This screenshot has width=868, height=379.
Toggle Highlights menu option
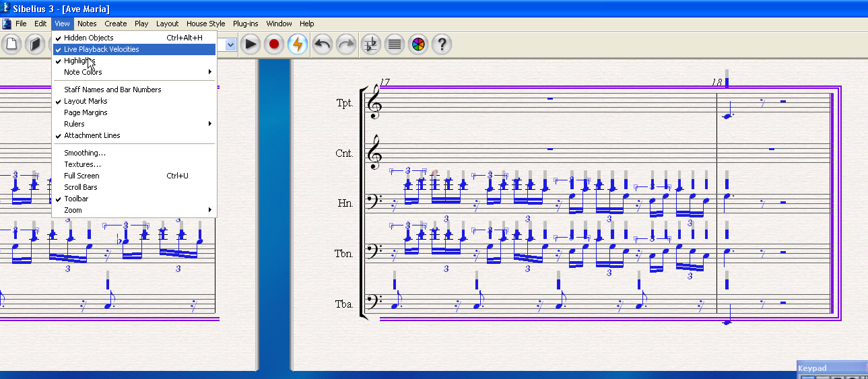click(134, 61)
